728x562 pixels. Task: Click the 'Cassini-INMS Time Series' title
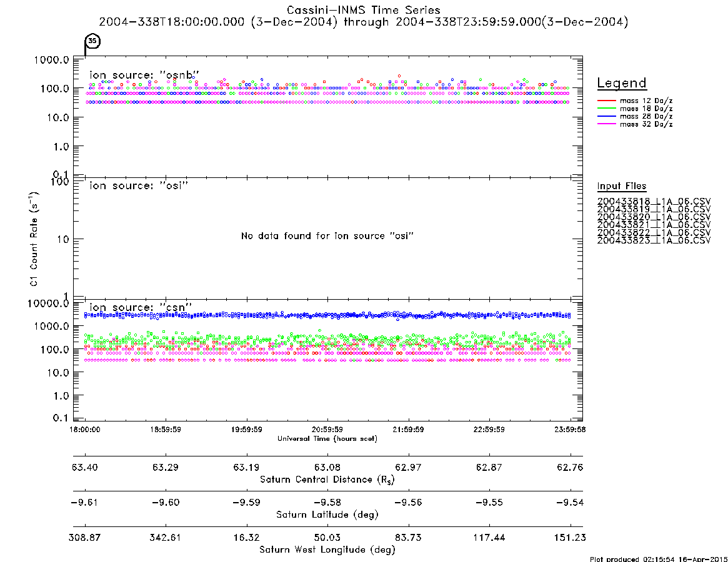[x=364, y=10]
